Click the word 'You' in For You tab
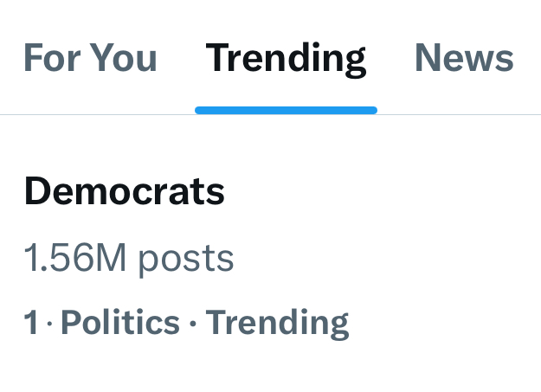The height and width of the screenshot is (392, 541). coord(125,58)
